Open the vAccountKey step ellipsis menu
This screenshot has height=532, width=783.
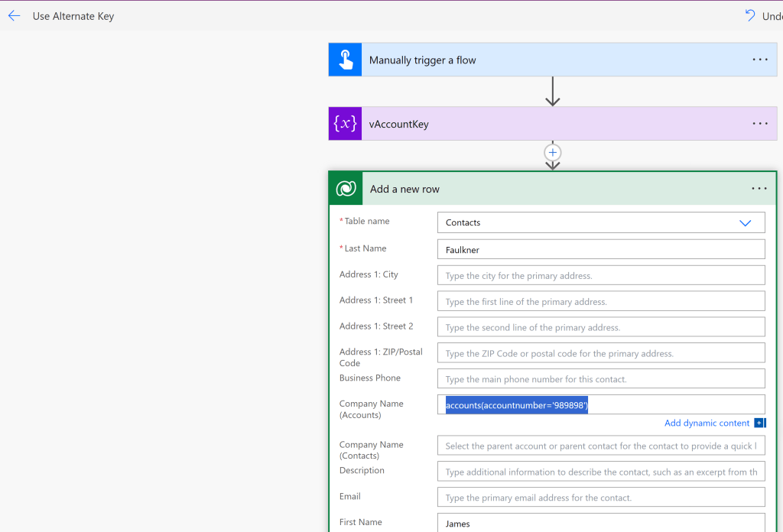click(x=759, y=124)
